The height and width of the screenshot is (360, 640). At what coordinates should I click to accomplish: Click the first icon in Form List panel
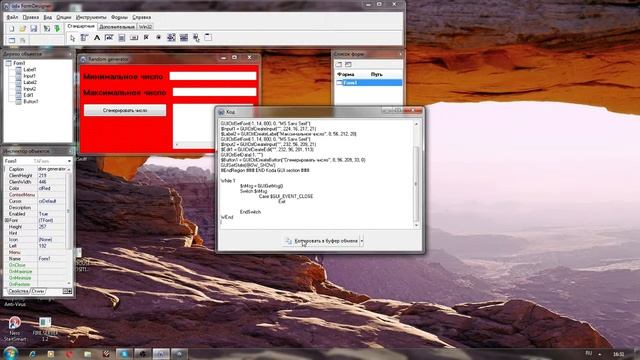(x=339, y=64)
